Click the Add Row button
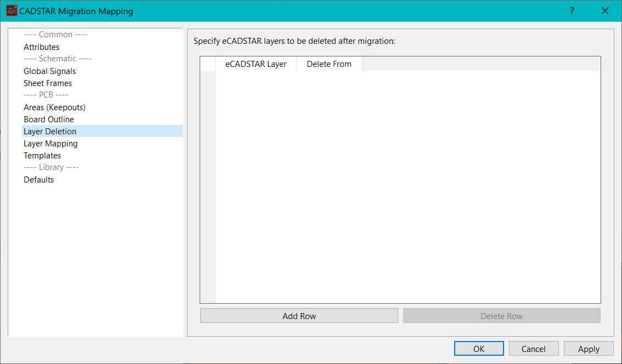This screenshot has height=364, width=622. pos(299,316)
